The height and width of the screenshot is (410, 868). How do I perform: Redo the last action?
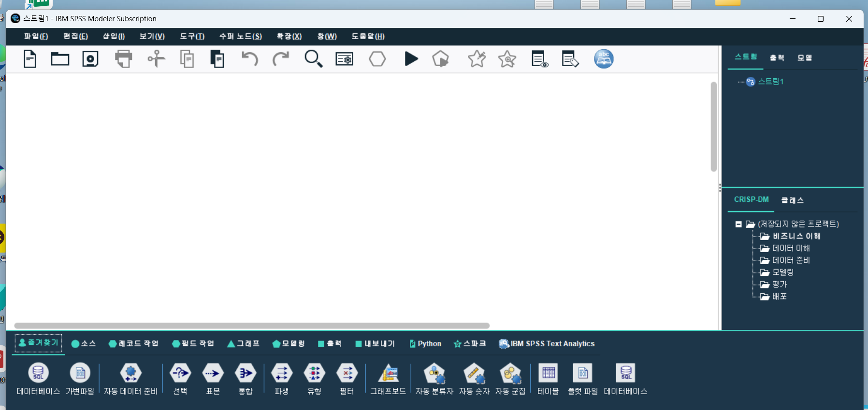point(280,59)
